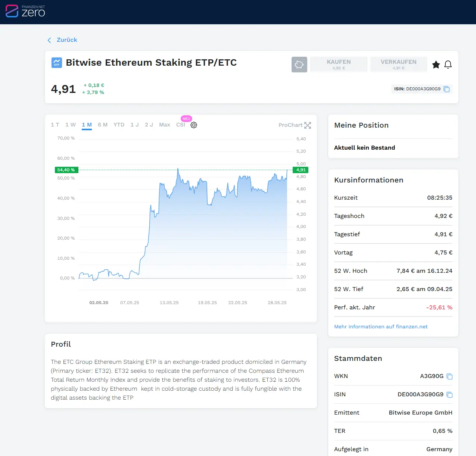Copy ISIN using icon beside the price
The width and height of the screenshot is (476, 456).
447,89
